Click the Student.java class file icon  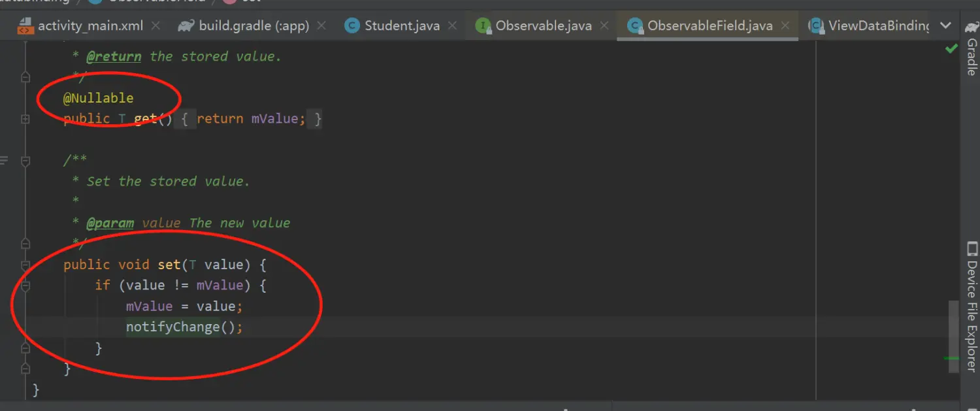[352, 26]
